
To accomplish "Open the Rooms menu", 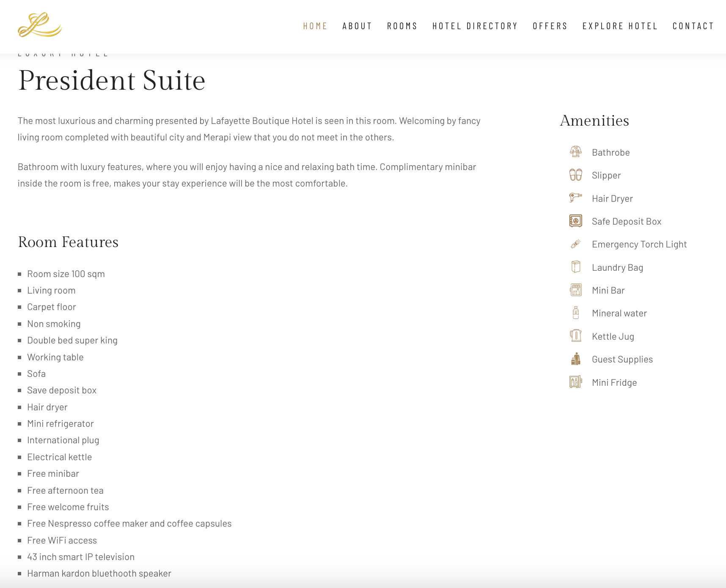I will (402, 26).
